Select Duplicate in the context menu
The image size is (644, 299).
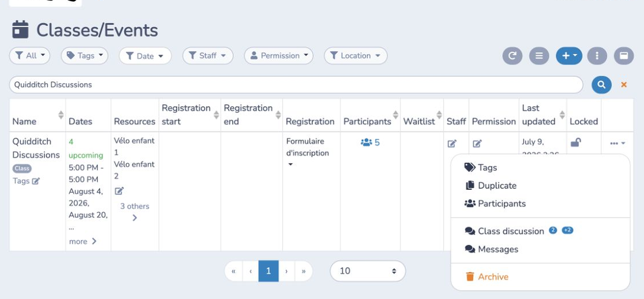pyautogui.click(x=540, y=186)
